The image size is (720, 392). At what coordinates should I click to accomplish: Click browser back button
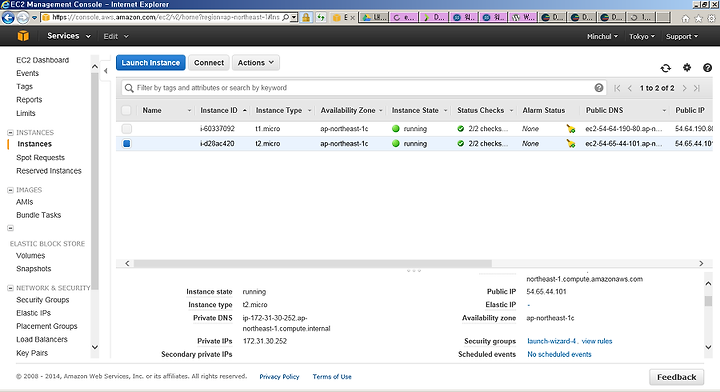pyautogui.click(x=8, y=17)
